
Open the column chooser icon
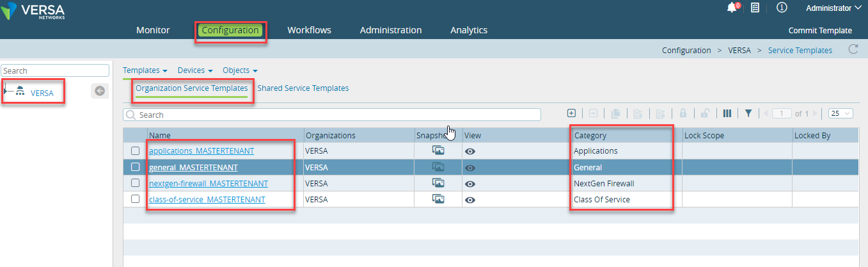pyautogui.click(x=727, y=113)
